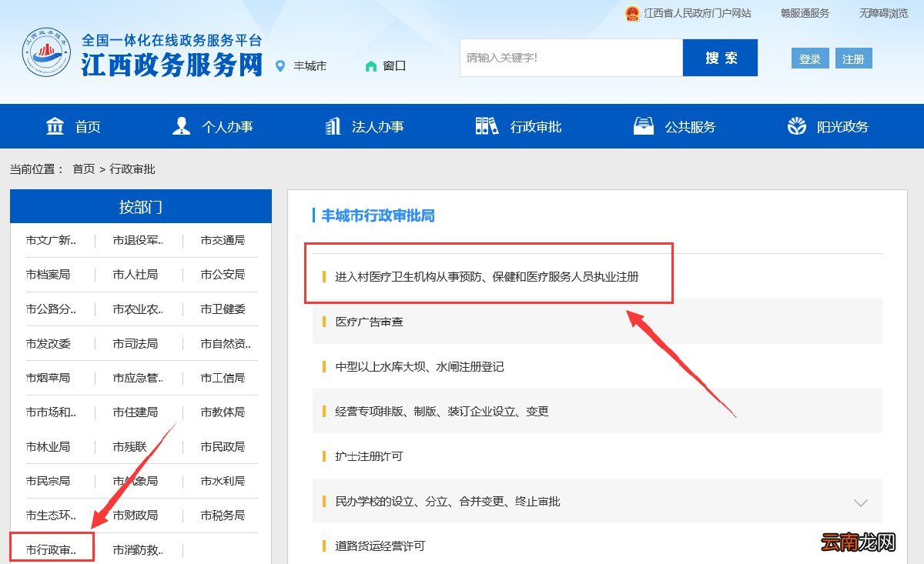Screen dimensions: 924x564
Task: Select department 市卫健委
Action: coord(223,309)
